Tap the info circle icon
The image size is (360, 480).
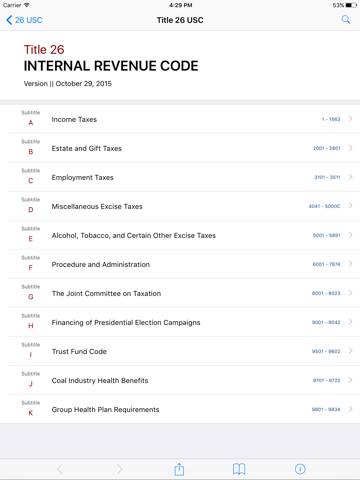[300, 469]
